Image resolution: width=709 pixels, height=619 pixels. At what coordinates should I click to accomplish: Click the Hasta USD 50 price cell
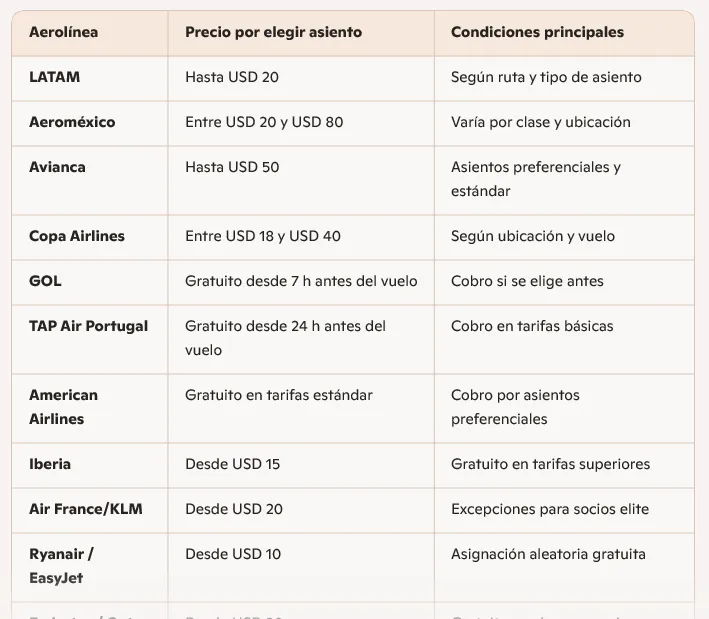click(x=232, y=167)
